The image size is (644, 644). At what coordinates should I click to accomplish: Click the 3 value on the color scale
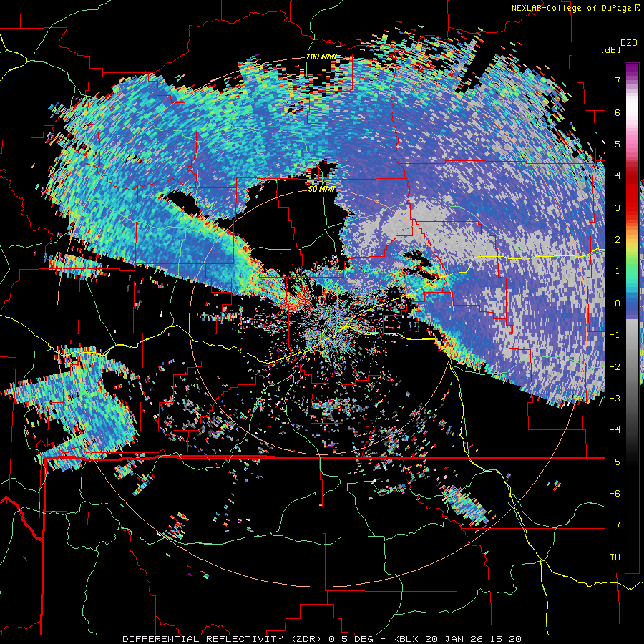(618, 208)
